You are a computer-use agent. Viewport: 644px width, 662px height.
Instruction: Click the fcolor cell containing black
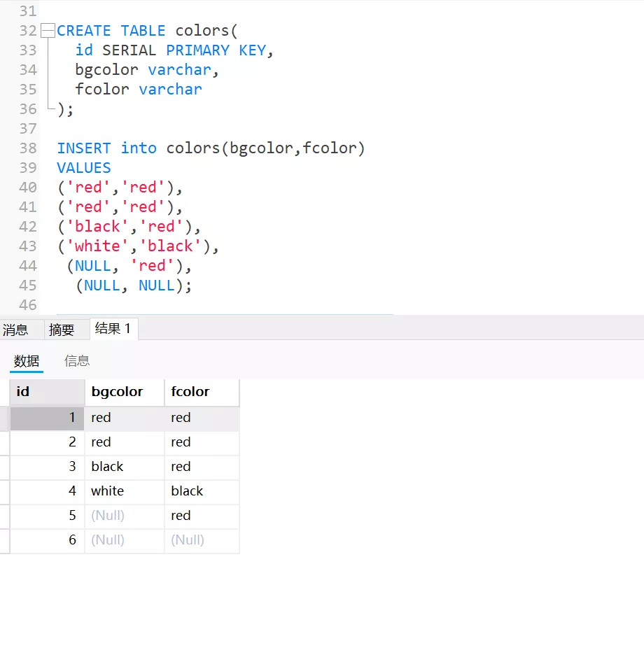201,491
